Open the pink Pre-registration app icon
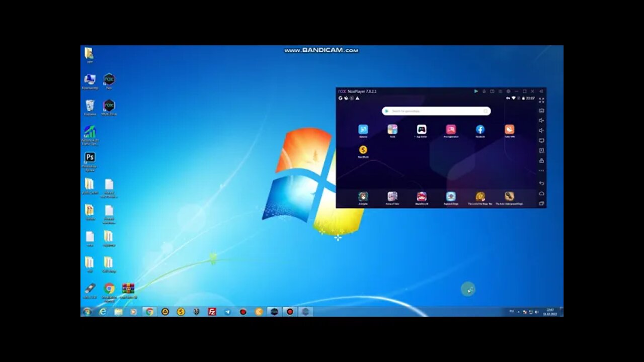This screenshot has width=644, height=362. click(451, 130)
